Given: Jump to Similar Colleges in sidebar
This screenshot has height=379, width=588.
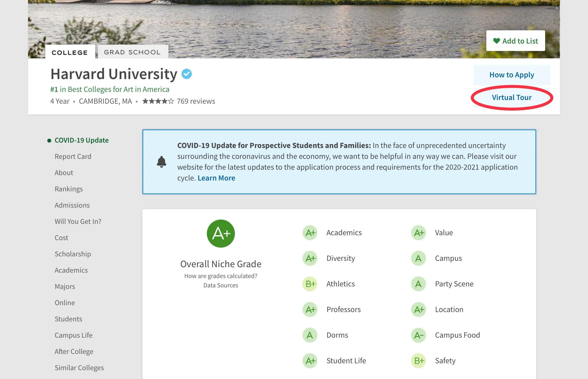Looking at the screenshot, I should click(x=79, y=368).
